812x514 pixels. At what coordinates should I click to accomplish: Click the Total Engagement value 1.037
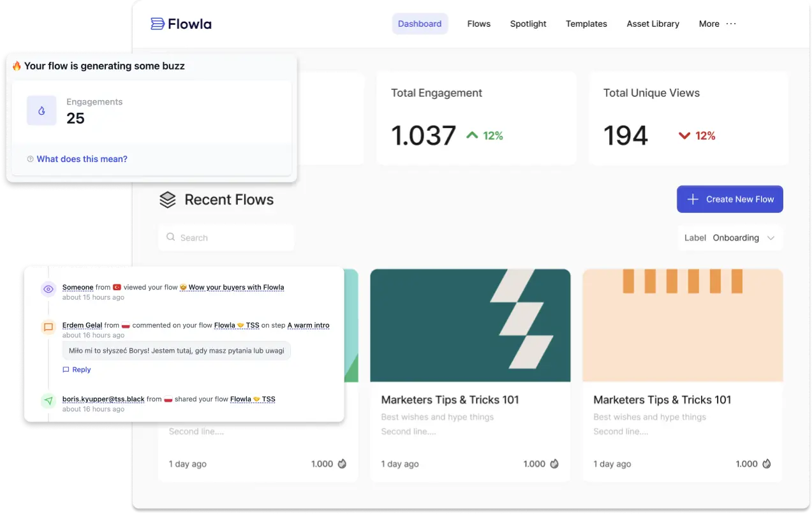(x=424, y=136)
